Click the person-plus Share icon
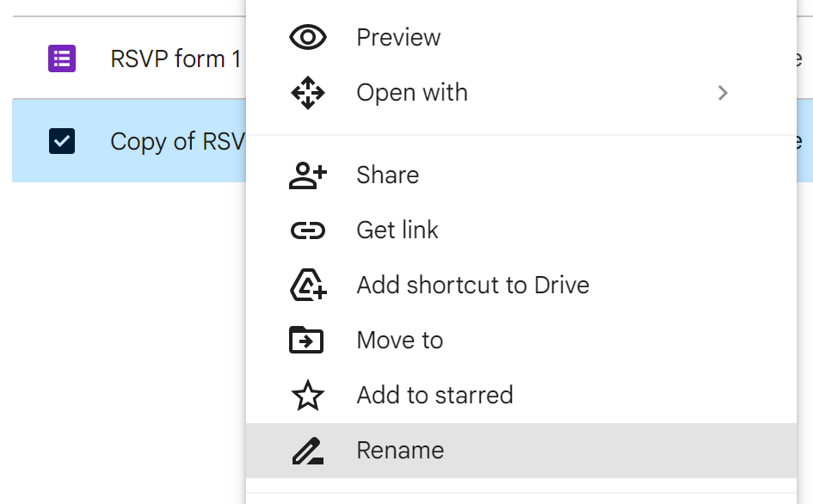The image size is (813, 504). (x=308, y=175)
